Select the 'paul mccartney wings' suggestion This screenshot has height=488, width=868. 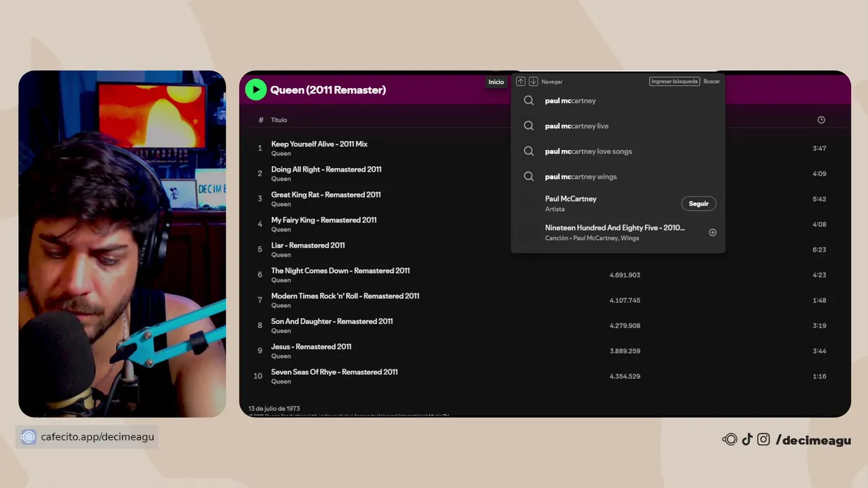click(x=580, y=176)
